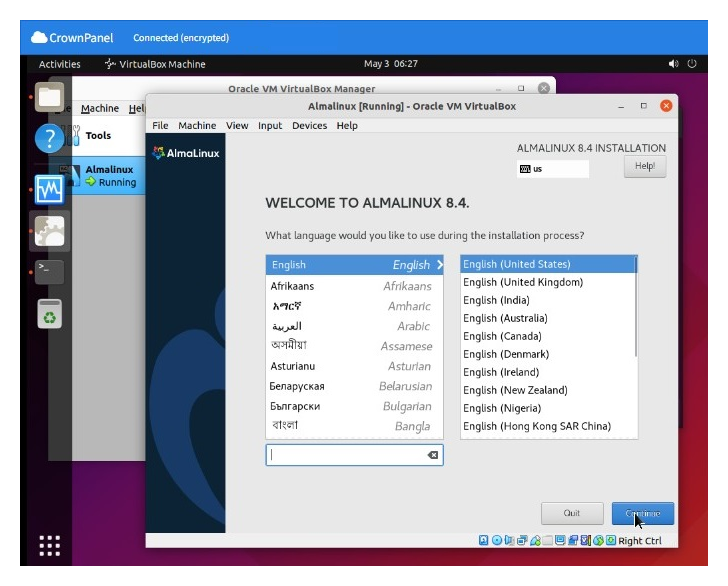The height and width of the screenshot is (586, 728).
Task: Open Trash from the Ubuntu dock
Action: coord(50,314)
